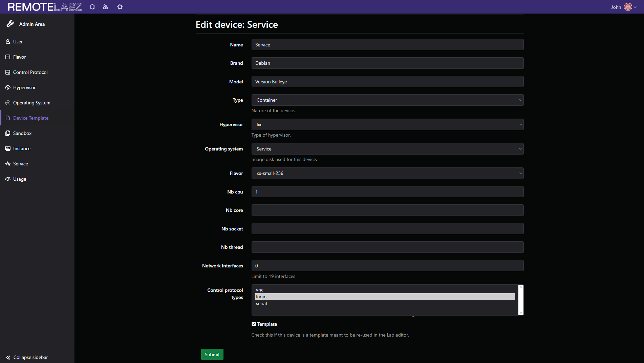Select vnc control protocol option

[x=385, y=290]
